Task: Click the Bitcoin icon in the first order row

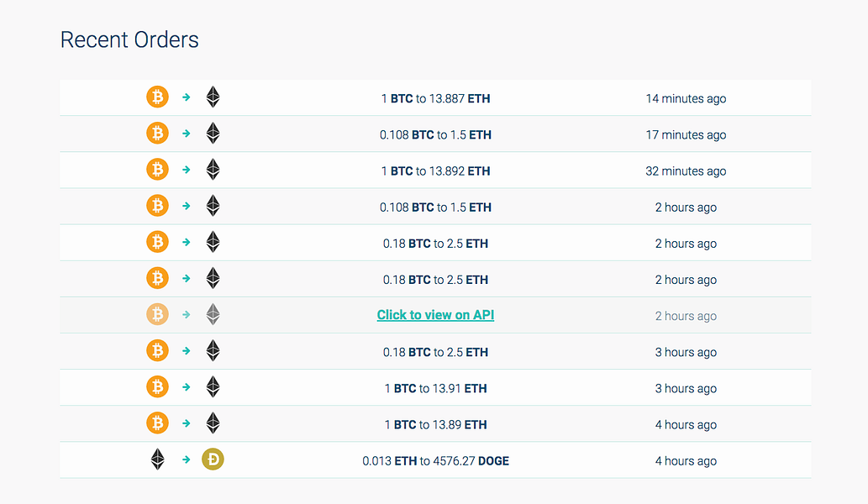Action: (157, 97)
